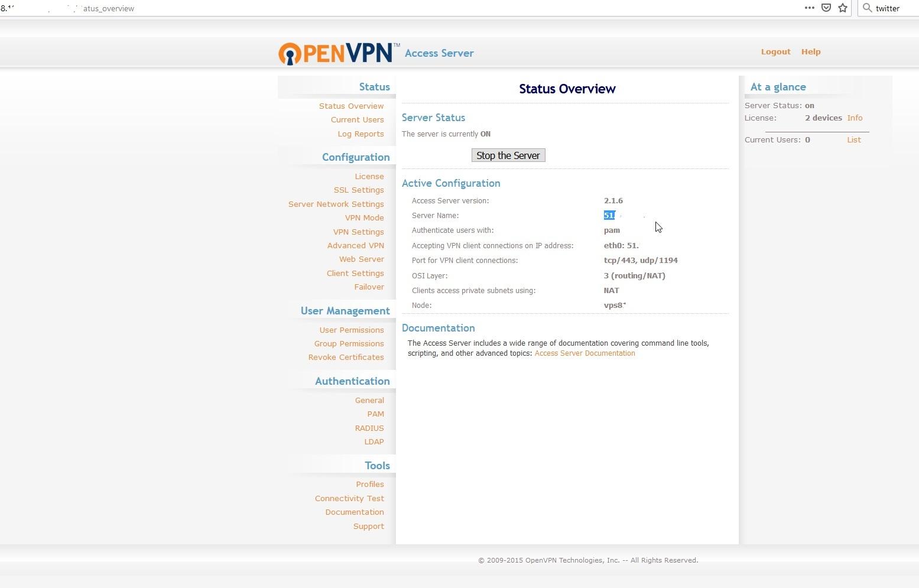Open Server Network Settings

336,204
